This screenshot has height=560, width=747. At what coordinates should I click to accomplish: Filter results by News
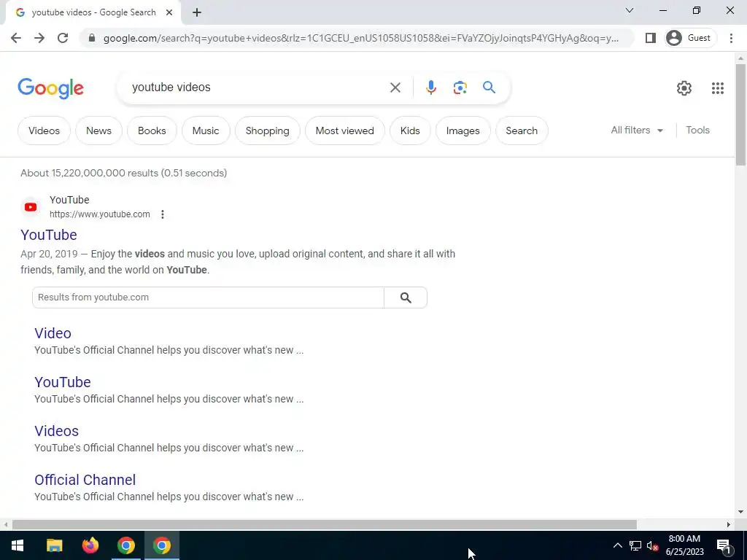98,131
